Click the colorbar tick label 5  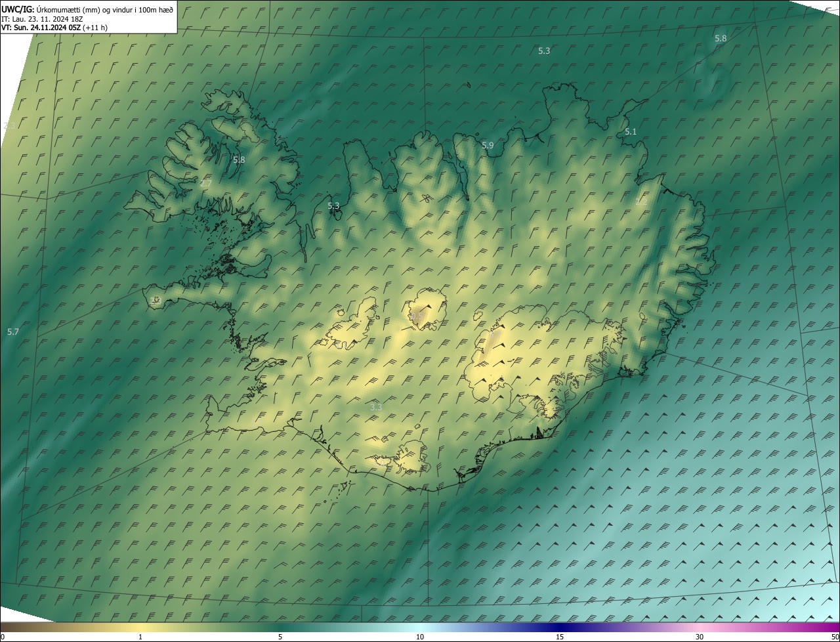coord(280,637)
